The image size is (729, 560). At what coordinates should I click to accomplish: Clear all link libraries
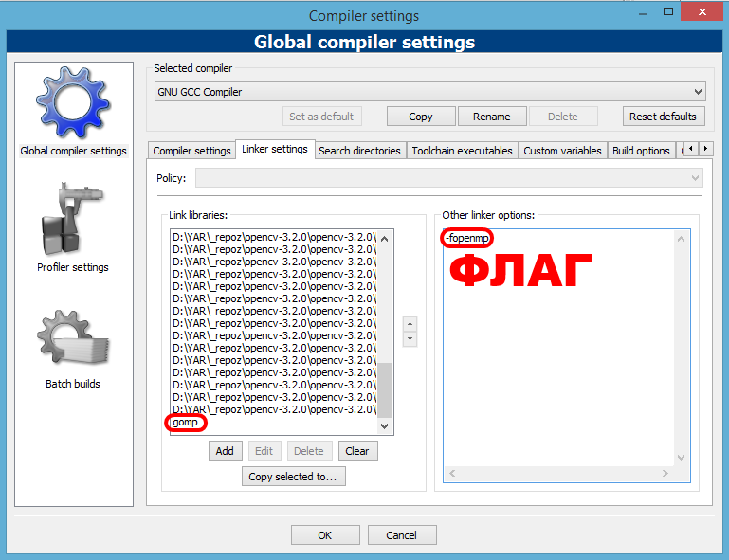357,451
